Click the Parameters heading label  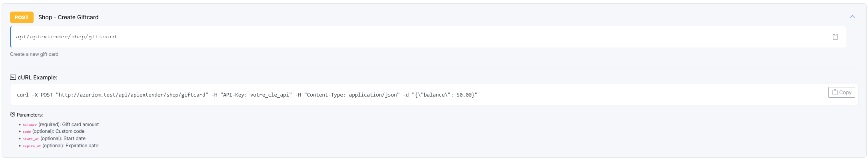30,115
